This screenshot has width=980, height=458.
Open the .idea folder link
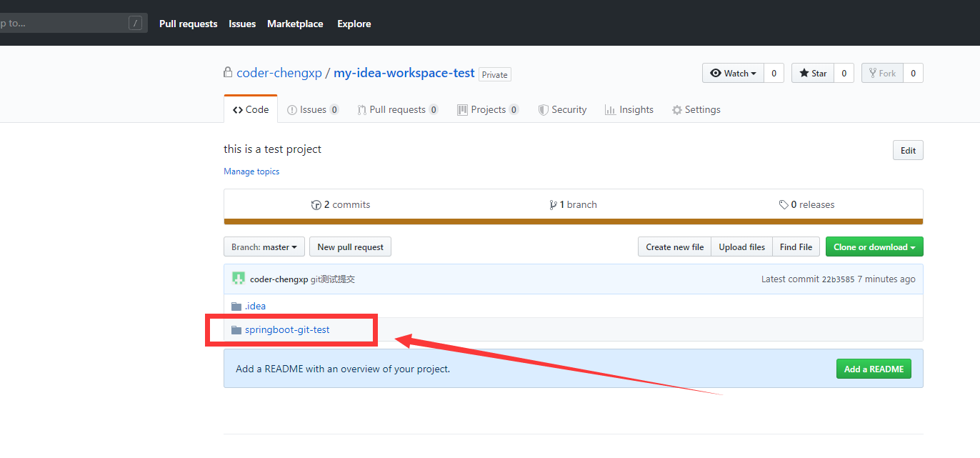(255, 306)
